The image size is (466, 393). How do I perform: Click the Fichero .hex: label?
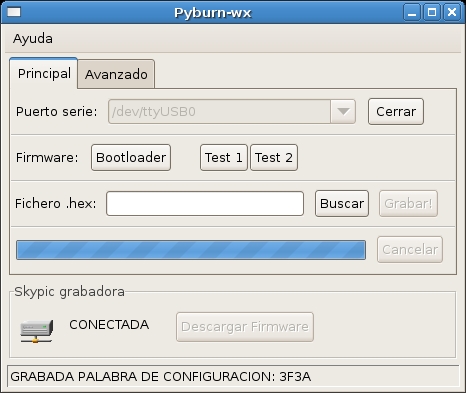coord(56,203)
